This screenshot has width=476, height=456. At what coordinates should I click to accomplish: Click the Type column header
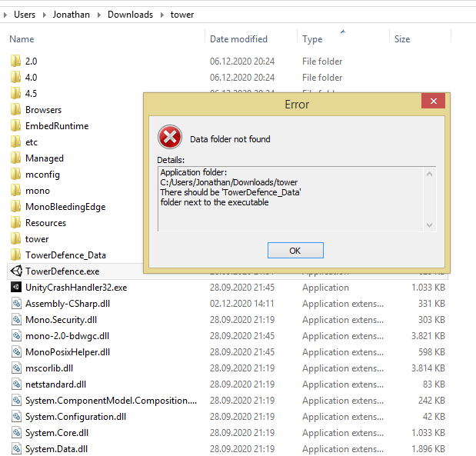click(312, 39)
